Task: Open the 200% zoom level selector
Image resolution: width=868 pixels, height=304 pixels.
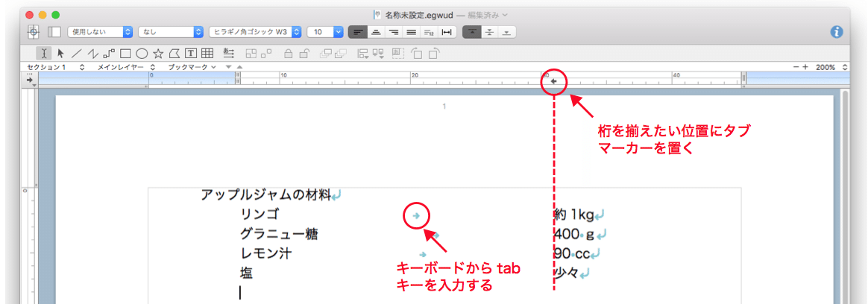Action: 832,67
